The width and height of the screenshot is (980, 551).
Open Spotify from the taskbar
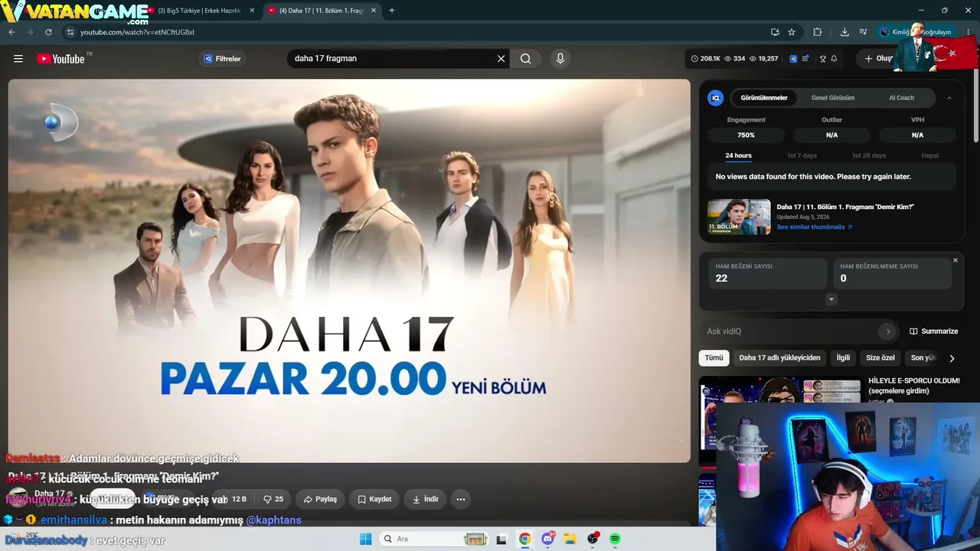(x=615, y=539)
